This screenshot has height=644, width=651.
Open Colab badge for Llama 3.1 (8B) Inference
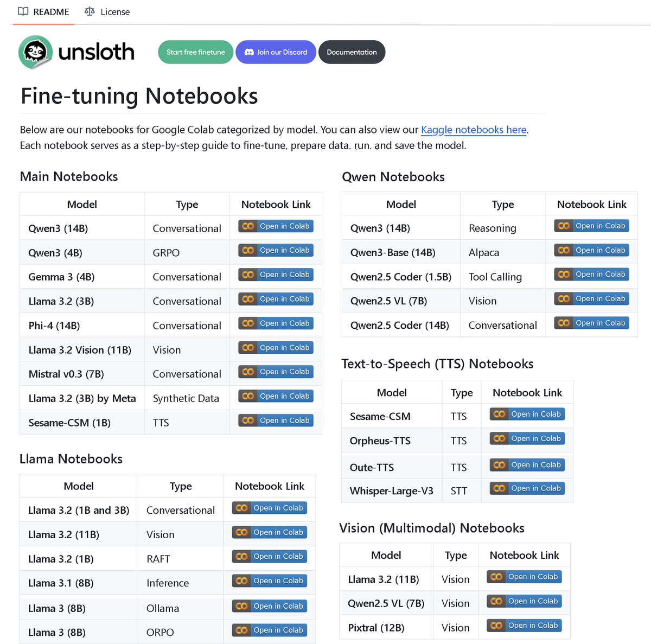269,581
